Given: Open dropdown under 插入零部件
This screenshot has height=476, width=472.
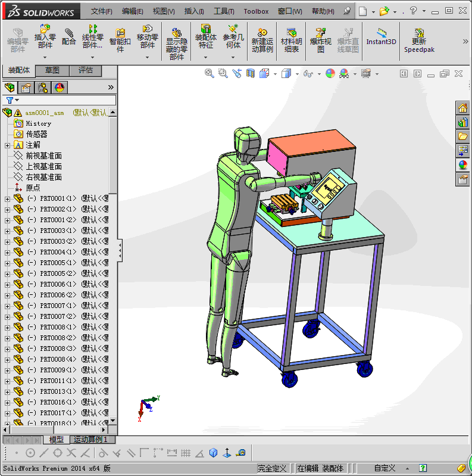Looking at the screenshot, I should click(45, 57).
